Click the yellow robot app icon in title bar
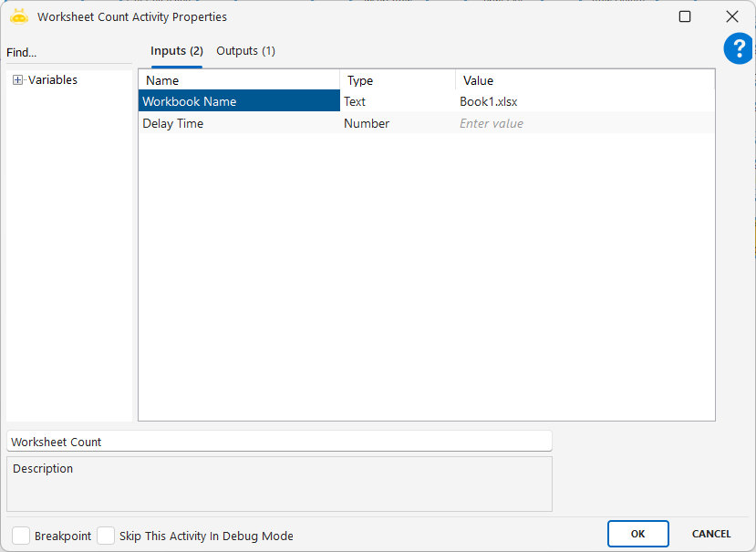The height and width of the screenshot is (552, 756). pyautogui.click(x=19, y=16)
